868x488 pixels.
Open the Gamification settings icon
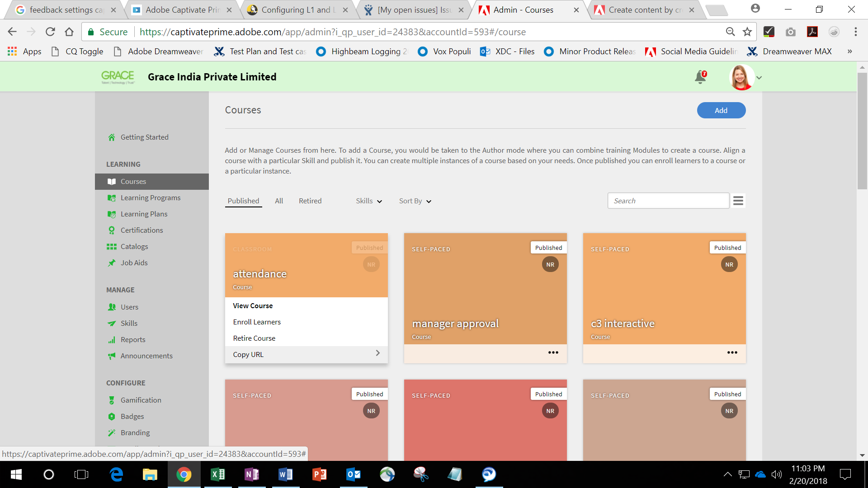112,400
